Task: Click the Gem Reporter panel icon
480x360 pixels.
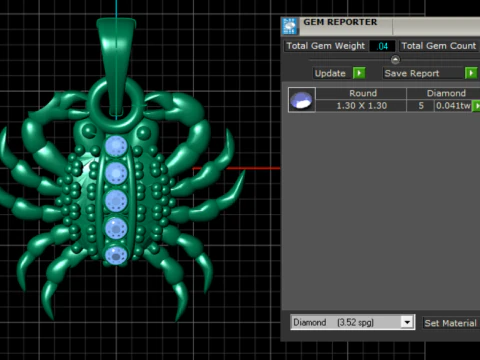Action: coord(289,26)
